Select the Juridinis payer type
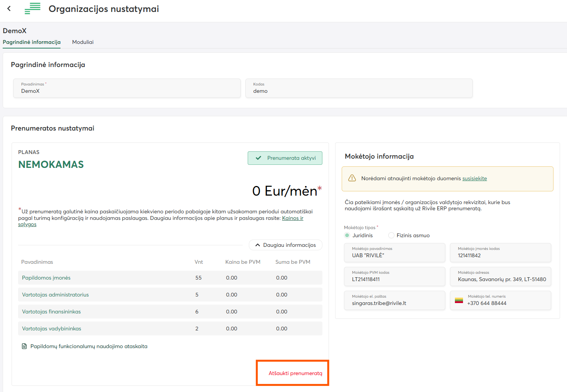The height and width of the screenshot is (392, 567). [347, 235]
